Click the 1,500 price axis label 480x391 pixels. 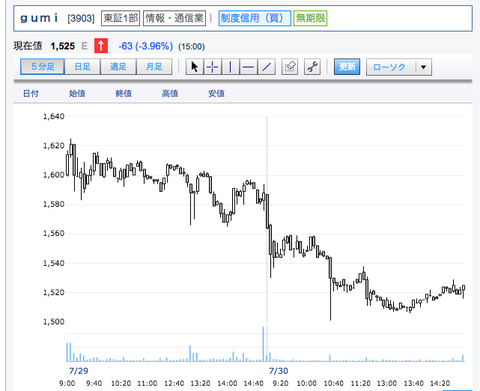point(54,322)
